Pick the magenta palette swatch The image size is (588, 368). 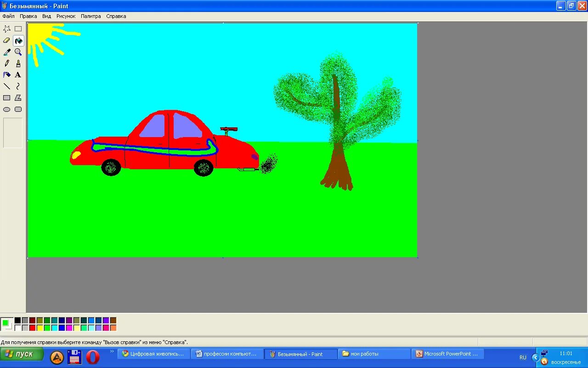[x=69, y=328]
